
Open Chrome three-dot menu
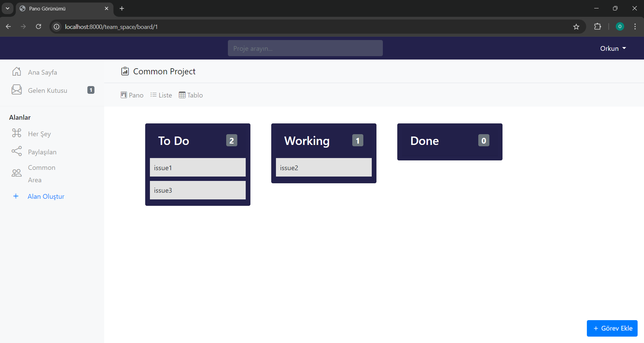635,27
